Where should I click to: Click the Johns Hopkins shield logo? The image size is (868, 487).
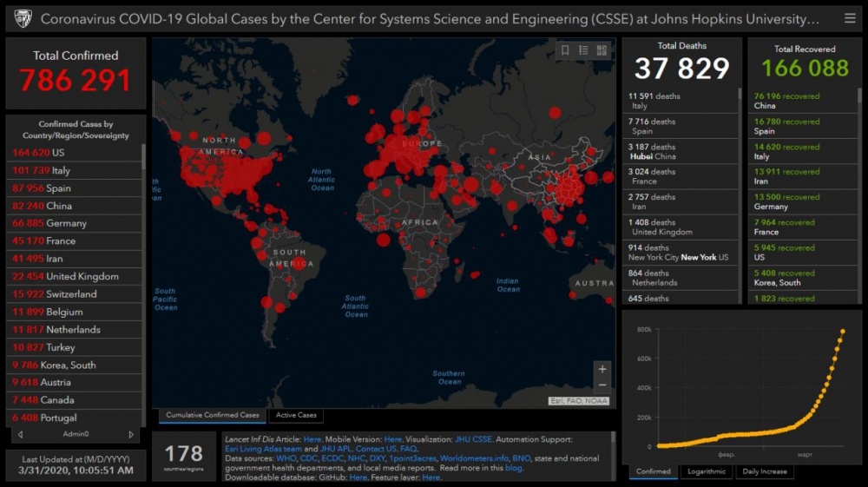23,18
